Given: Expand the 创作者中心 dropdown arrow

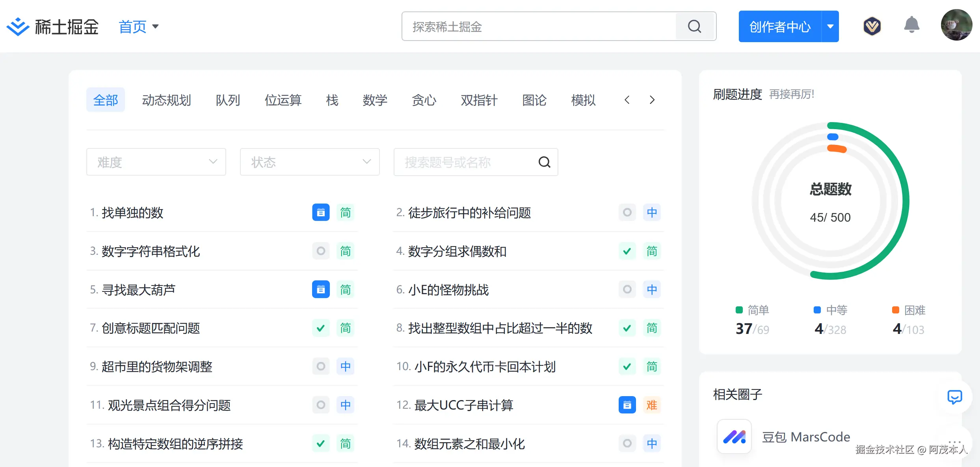Looking at the screenshot, I should (830, 26).
